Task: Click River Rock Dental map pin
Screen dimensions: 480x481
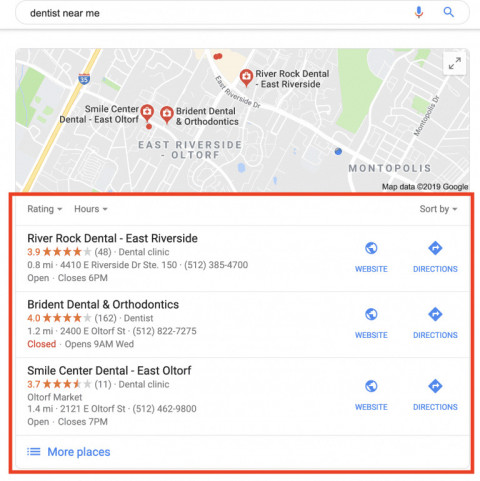Action: click(246, 78)
